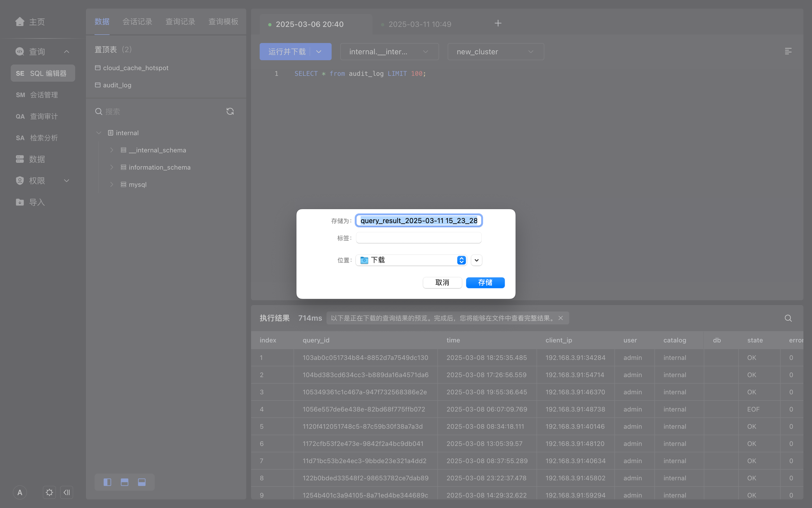812x508 pixels.
Task: Open the 导入 import section
Action: coord(30,202)
